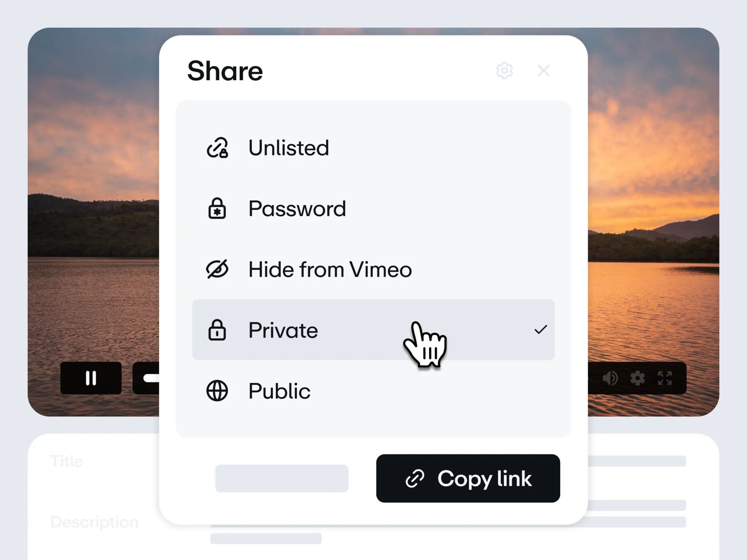The height and width of the screenshot is (560, 747).
Task: Choose the Password privacy option
Action: pos(373,208)
